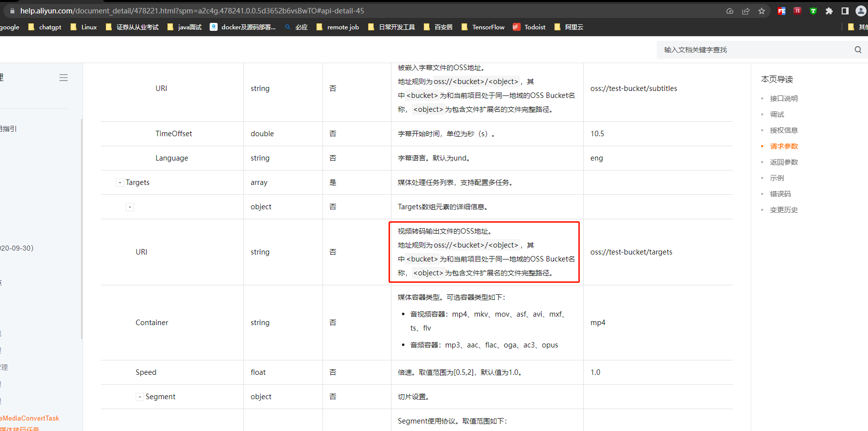Screen dimensions: 868x431
Task: Select the Speed parameter name
Action: click(x=146, y=372)
